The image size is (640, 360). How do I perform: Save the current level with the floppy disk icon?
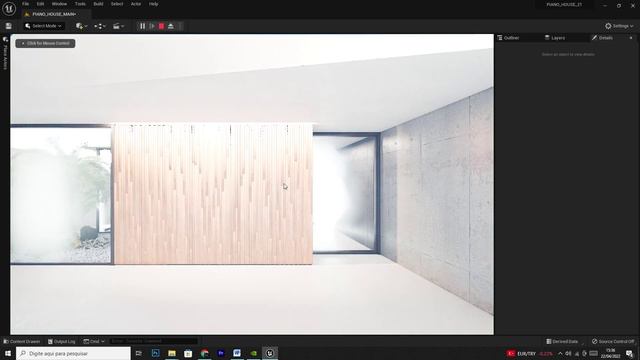tap(9, 26)
